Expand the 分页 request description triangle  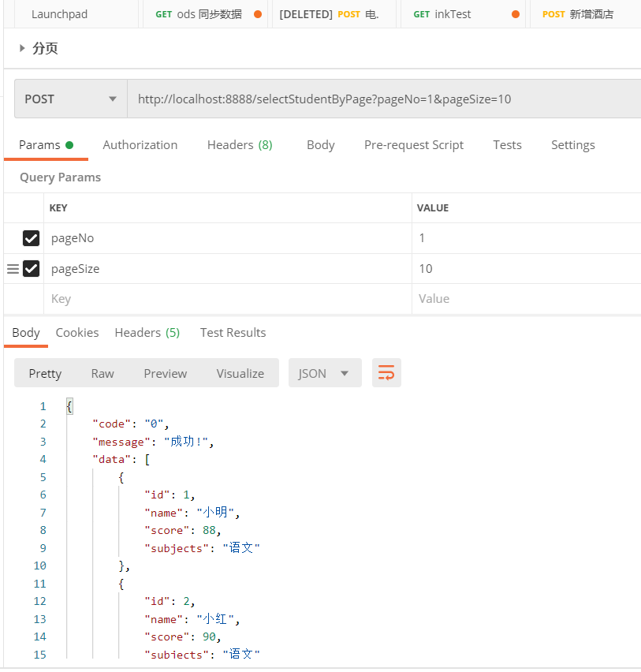pyautogui.click(x=22, y=48)
